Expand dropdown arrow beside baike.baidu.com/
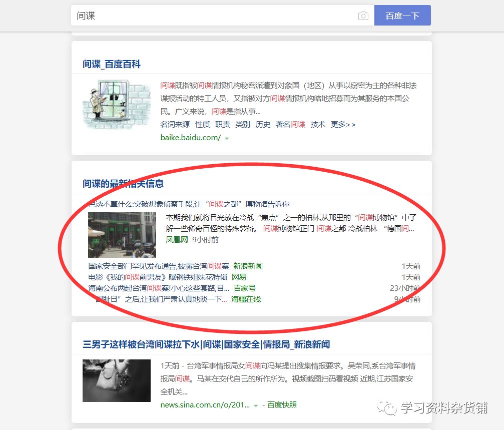The image size is (504, 430). [x=227, y=139]
